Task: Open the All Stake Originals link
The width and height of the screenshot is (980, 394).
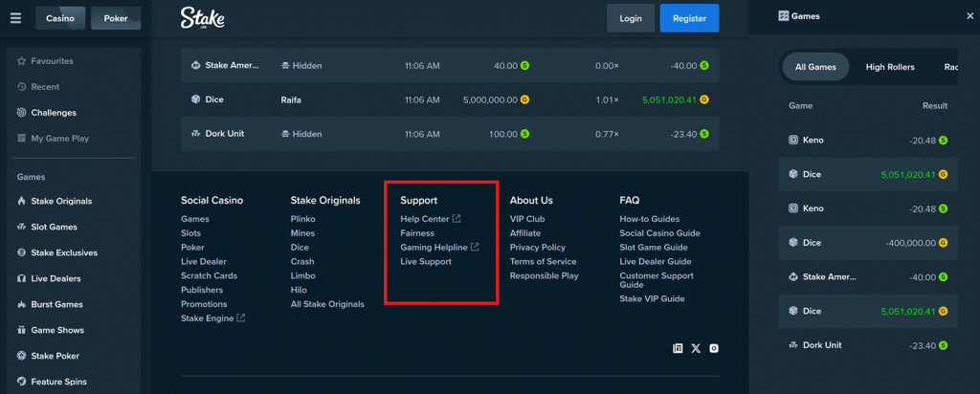Action: click(327, 304)
